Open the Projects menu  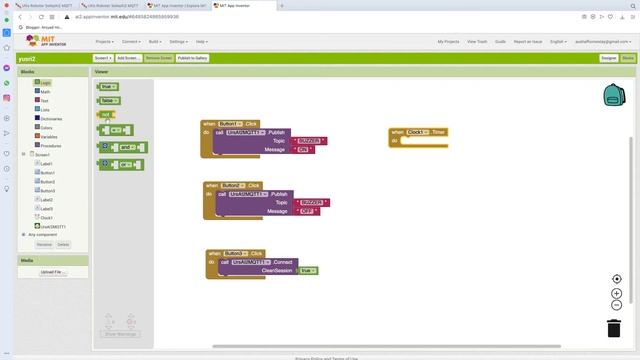click(104, 42)
